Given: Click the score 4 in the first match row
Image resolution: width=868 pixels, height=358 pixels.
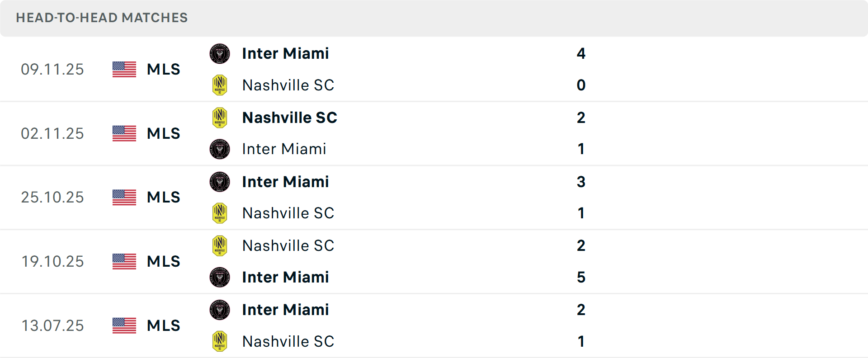Looking at the screenshot, I should [581, 53].
